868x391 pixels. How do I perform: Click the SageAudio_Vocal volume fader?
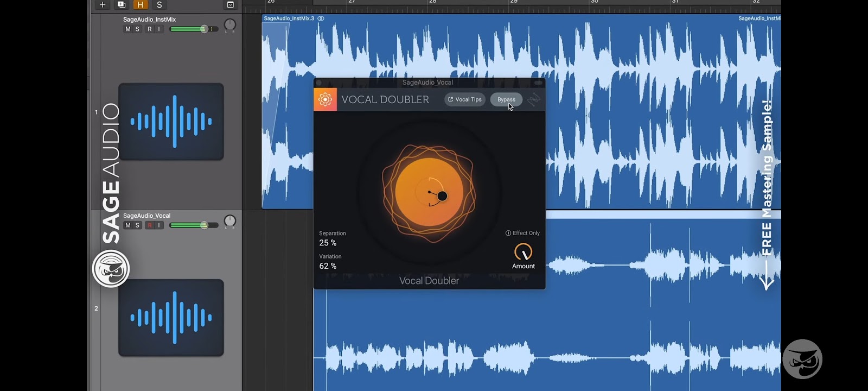coord(194,225)
